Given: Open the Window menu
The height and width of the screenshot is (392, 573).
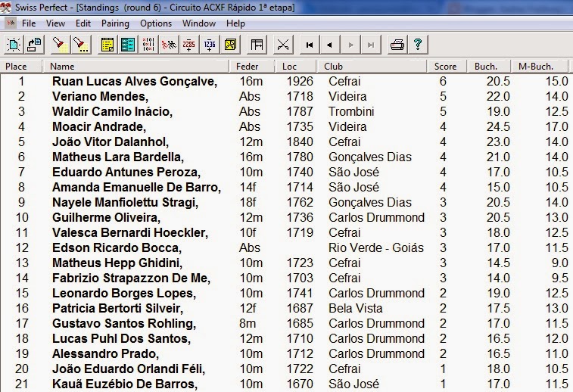Looking at the screenshot, I should (x=199, y=23).
